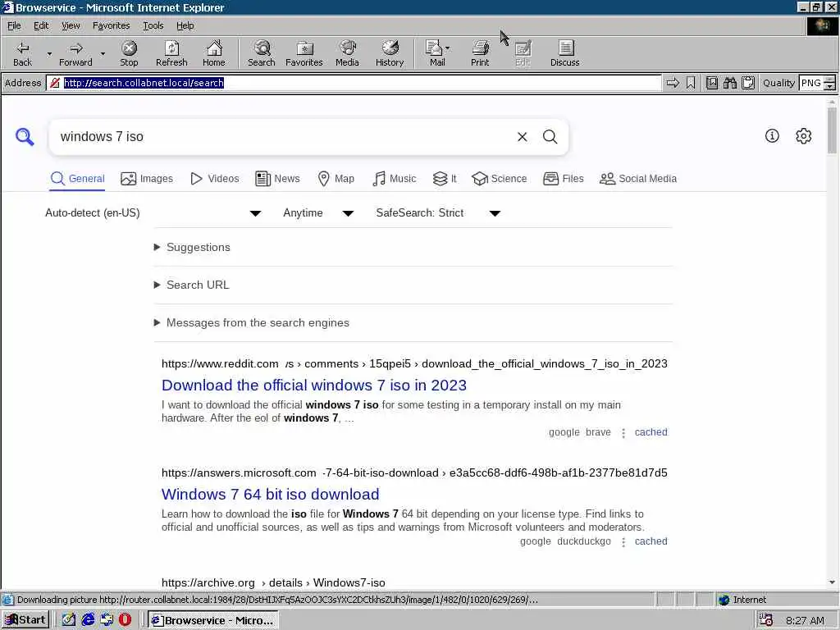This screenshot has width=840, height=630.
Task: Open the archive.org Windows7-iso URL
Action: [273, 582]
